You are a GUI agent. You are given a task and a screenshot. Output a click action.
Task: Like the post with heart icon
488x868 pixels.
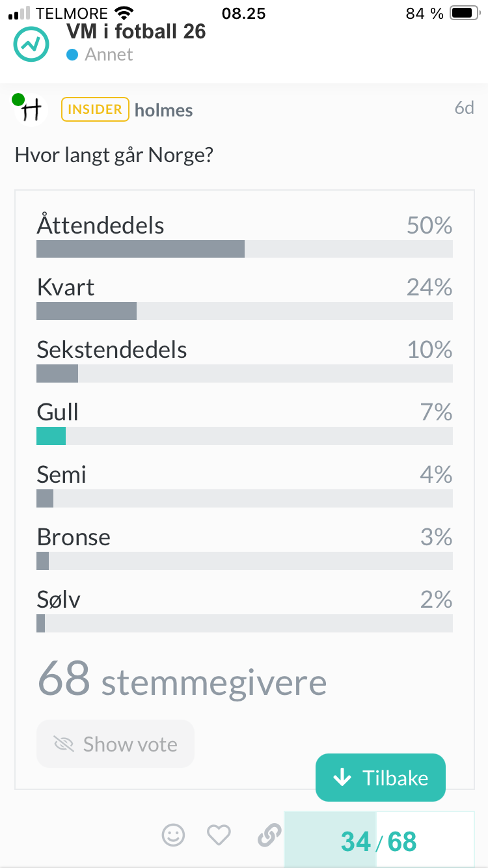[x=219, y=835]
